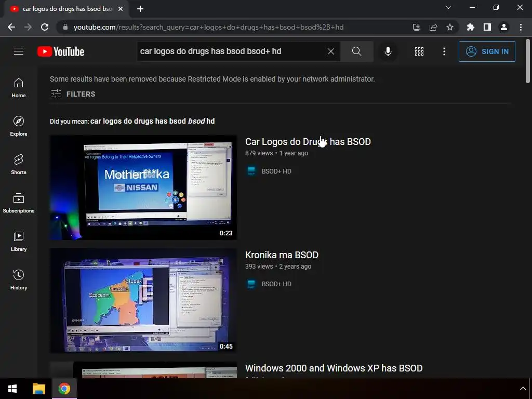Open Chrome profile menu

click(503, 27)
